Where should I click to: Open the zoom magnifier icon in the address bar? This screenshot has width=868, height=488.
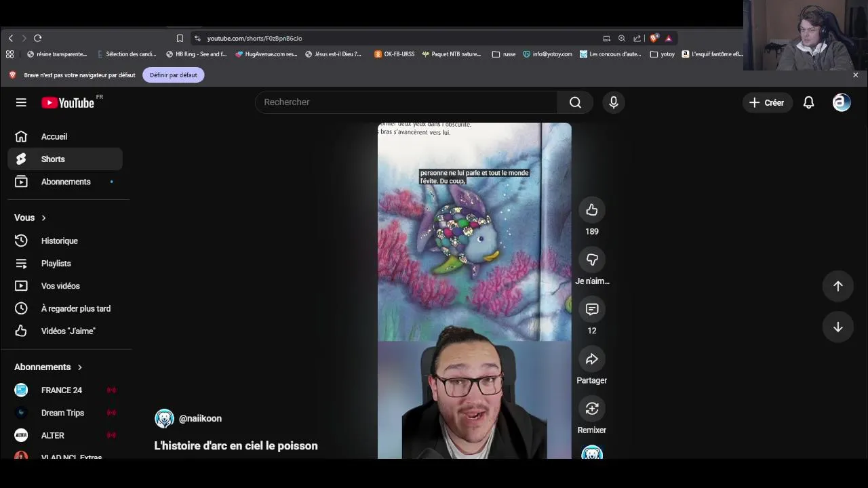click(622, 39)
